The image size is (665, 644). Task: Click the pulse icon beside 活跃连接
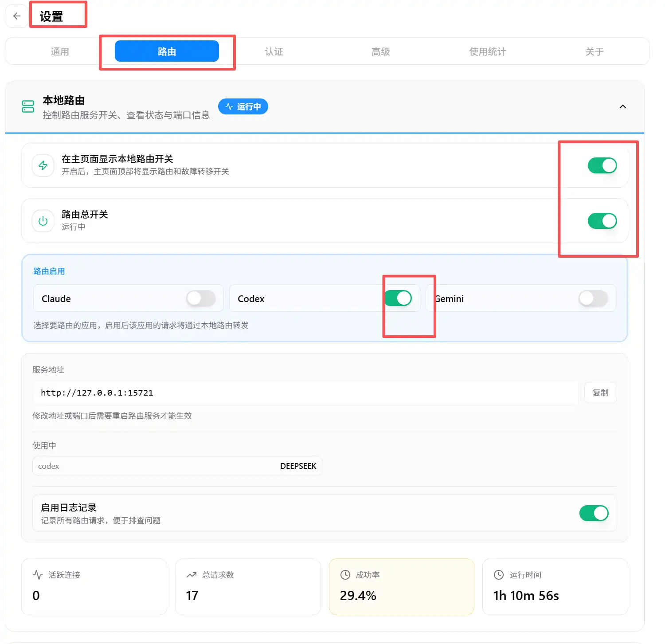[x=38, y=575]
